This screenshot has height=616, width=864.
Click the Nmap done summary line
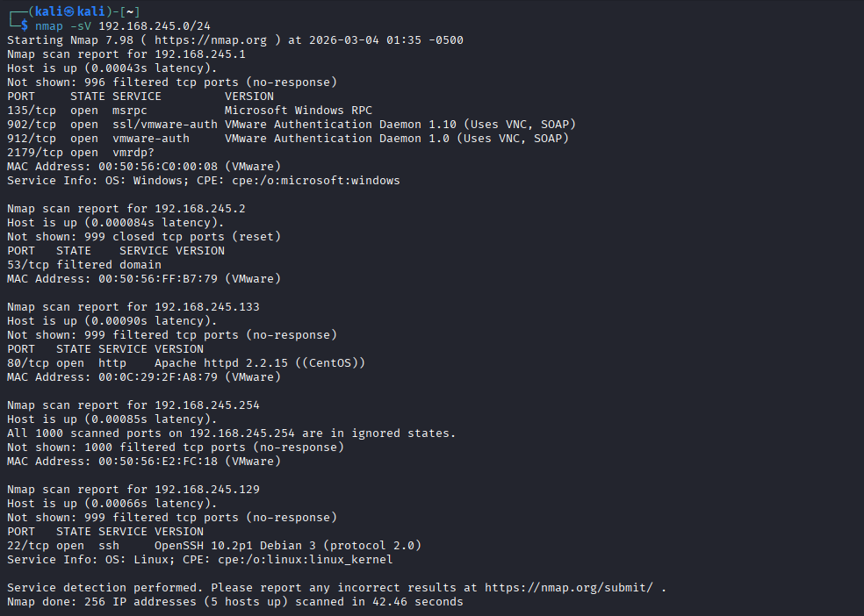234,602
